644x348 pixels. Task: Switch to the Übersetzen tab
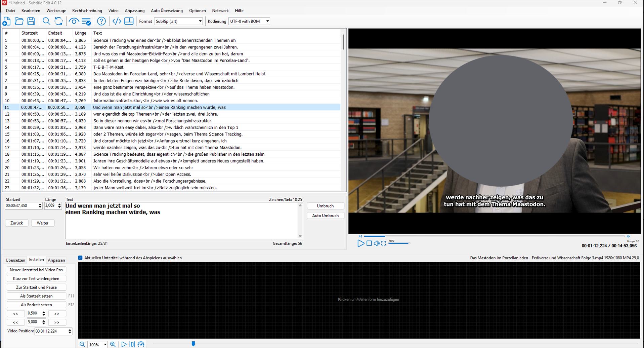15,260
